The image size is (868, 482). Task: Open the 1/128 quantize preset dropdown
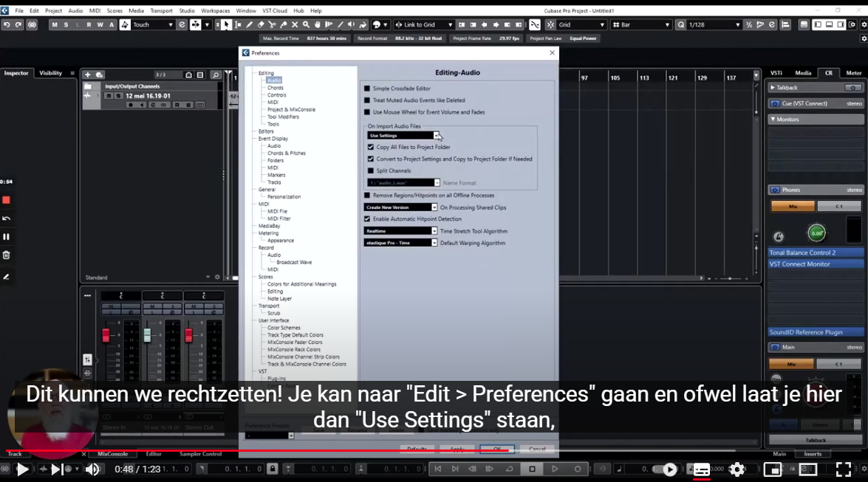tap(714, 24)
